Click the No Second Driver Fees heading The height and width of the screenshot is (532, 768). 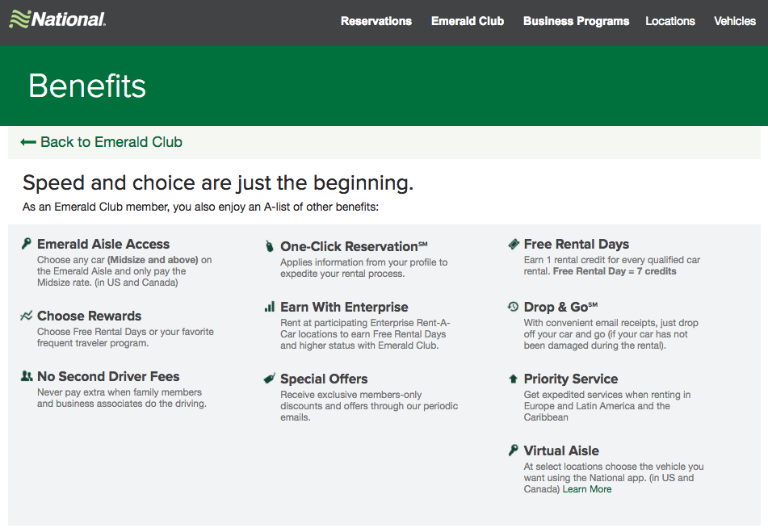point(108,376)
